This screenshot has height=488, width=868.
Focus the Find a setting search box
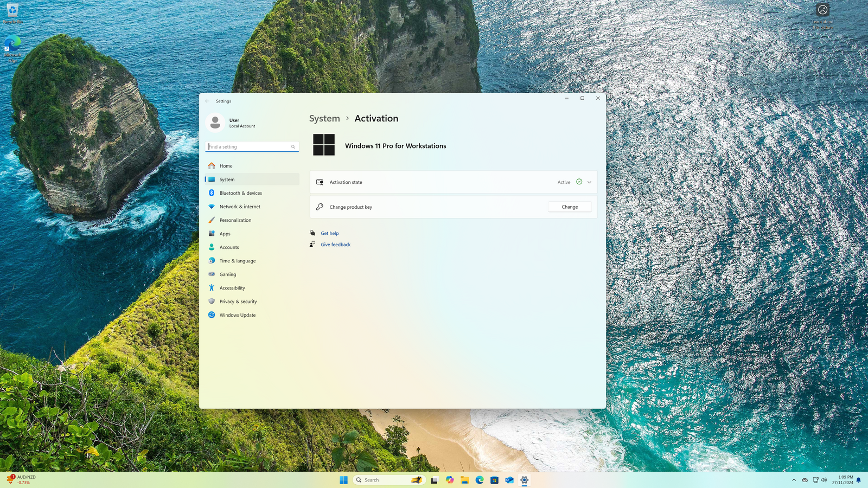point(252,146)
